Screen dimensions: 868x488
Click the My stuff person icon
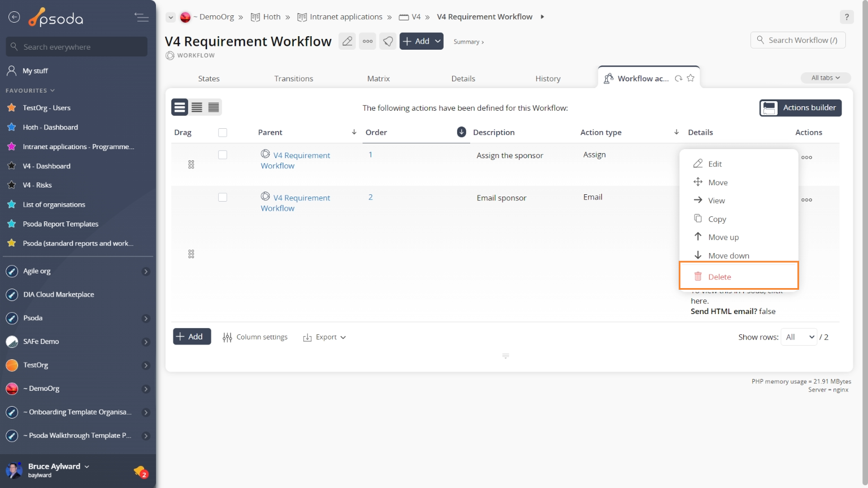pos(11,71)
